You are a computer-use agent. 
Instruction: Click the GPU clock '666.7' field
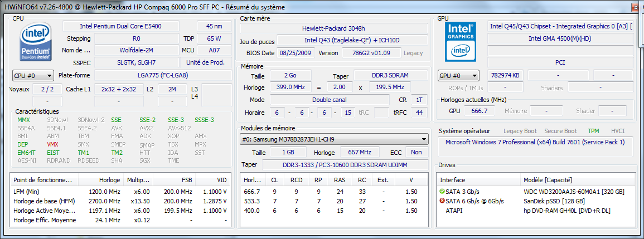click(480, 111)
